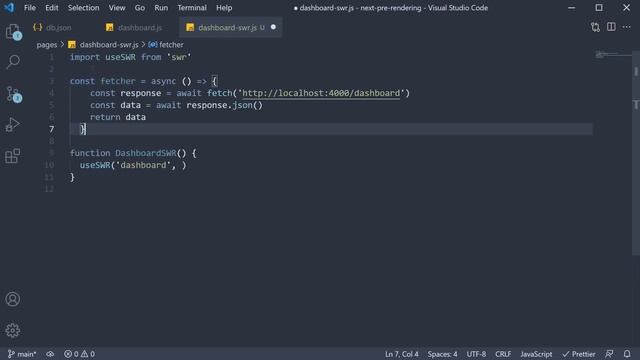
Task: Click 'response.json()' in the code
Action: click(x=224, y=105)
